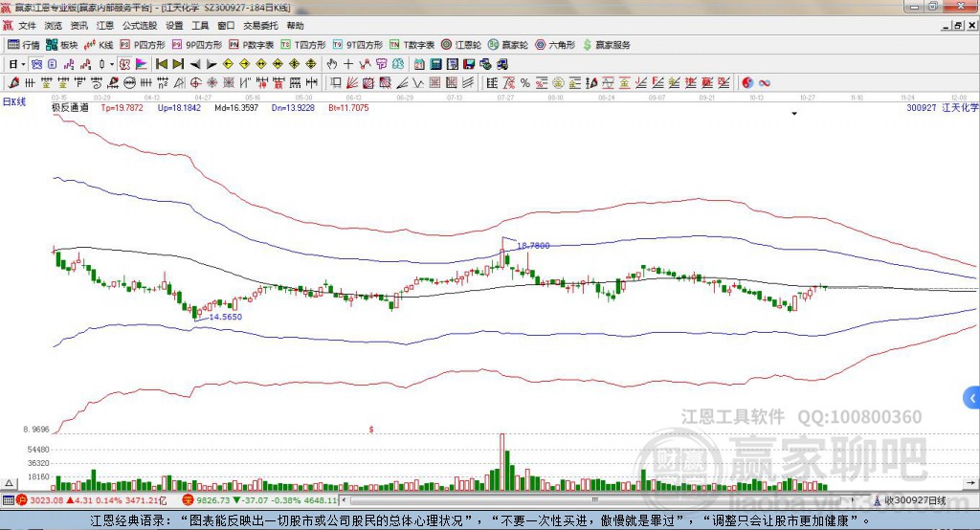Click the yin-yang taiji icon
Image resolution: width=980 pixels, height=530 pixels.
pos(747,83)
